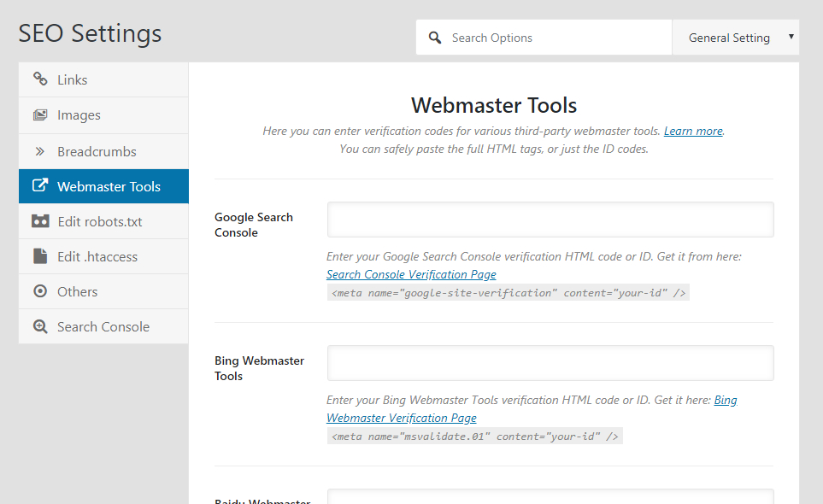Image resolution: width=823 pixels, height=504 pixels.
Task: Open the Search Console tab
Action: pos(103,326)
